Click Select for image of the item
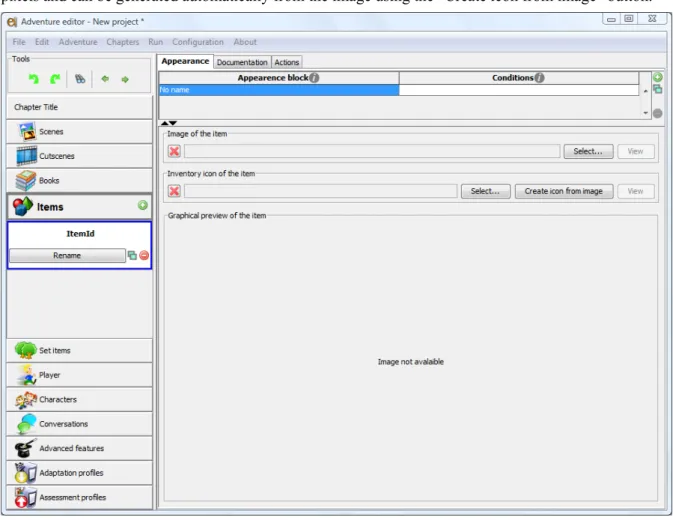Viewport: 673px width, 520px height. 588,151
